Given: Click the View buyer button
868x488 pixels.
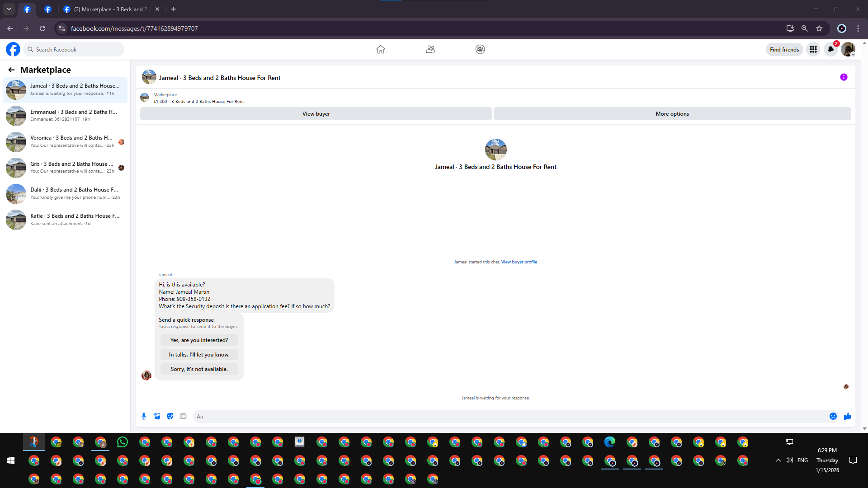Looking at the screenshot, I should coord(316,114).
